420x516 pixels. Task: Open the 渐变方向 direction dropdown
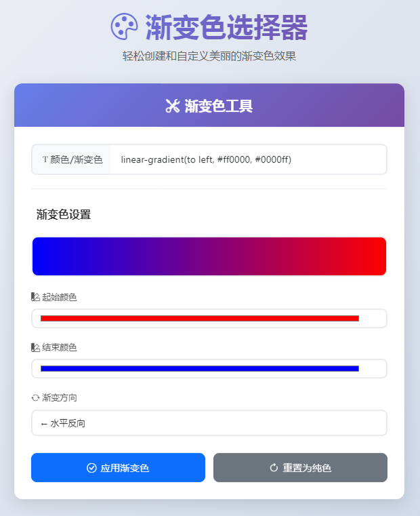209,423
